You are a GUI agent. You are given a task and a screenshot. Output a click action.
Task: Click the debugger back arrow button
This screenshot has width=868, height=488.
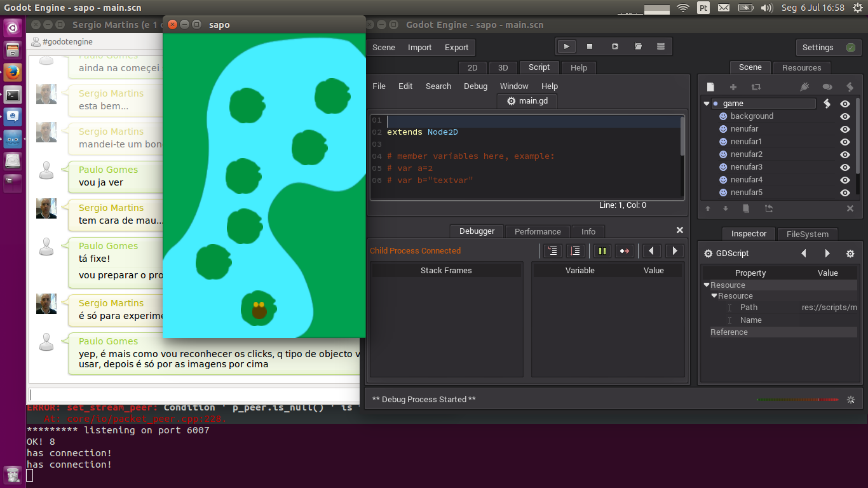pyautogui.click(x=651, y=251)
